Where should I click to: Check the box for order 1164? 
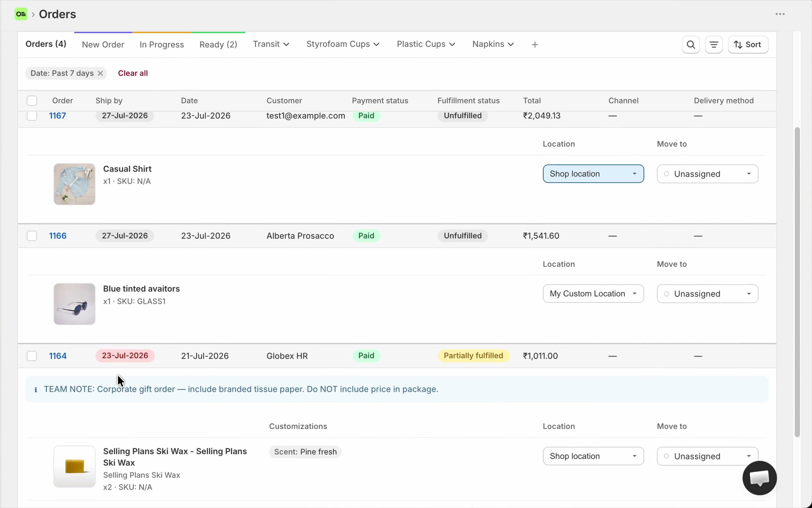point(32,356)
